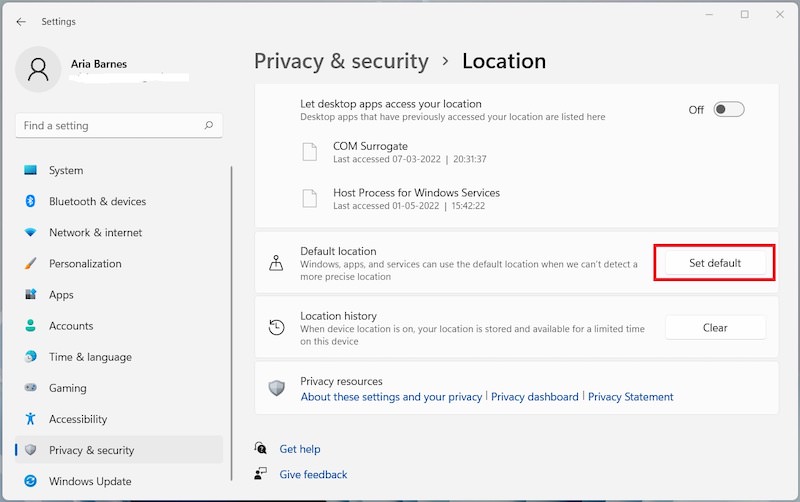The height and width of the screenshot is (502, 800).
Task: Clear location history with Clear button
Action: pyautogui.click(x=715, y=328)
